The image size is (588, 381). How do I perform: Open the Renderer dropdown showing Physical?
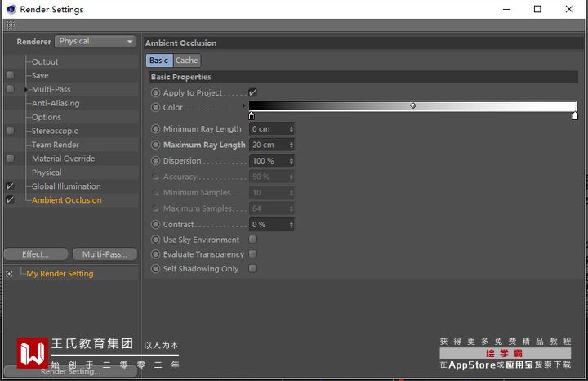[x=95, y=42]
